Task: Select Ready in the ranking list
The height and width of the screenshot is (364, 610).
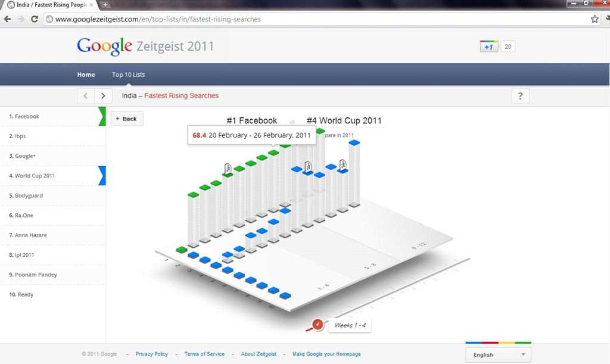Action: click(x=53, y=295)
